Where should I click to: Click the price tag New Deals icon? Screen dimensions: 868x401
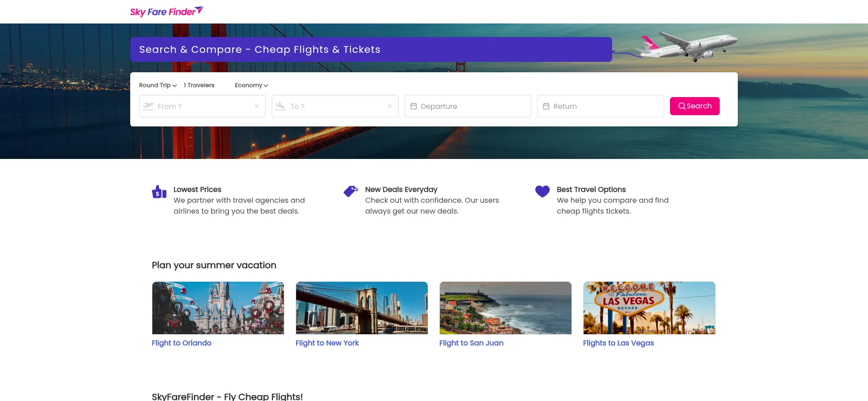[x=351, y=191]
